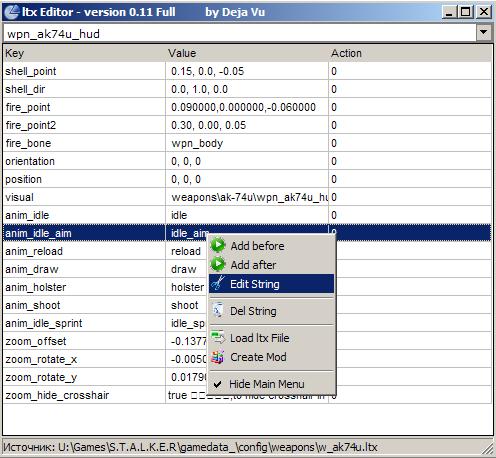Click the scissors icon beside Edit String
This screenshot has width=496, height=458.
point(218,284)
